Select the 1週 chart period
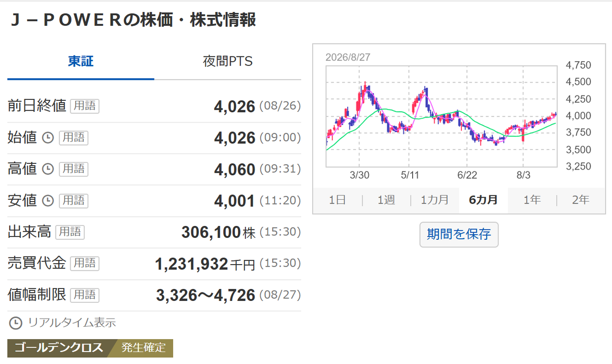Image resolution: width=612 pixels, height=364 pixels. tap(386, 200)
